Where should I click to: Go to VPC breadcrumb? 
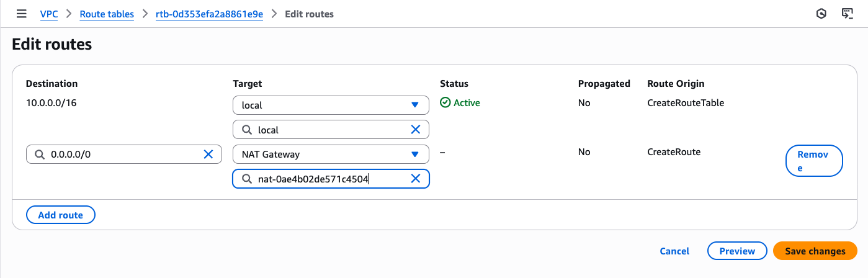(49, 14)
